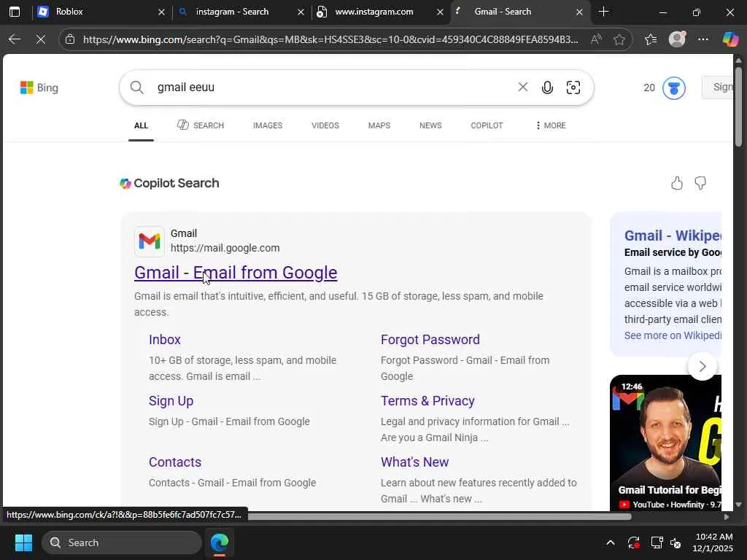747x560 pixels.
Task: Show hidden system tray icons
Action: click(611, 542)
